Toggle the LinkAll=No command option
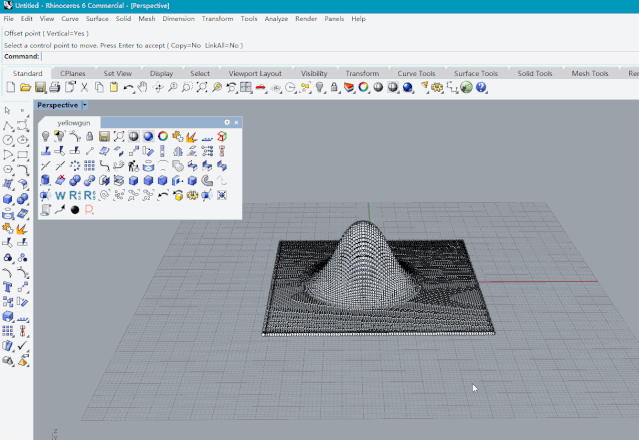This screenshot has width=639, height=440. 222,46
